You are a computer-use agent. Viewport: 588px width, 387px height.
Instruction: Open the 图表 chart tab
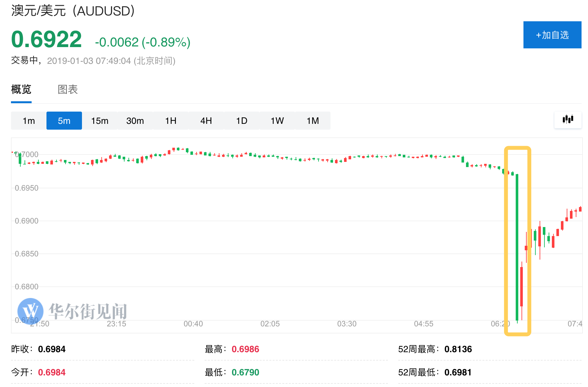(x=68, y=89)
